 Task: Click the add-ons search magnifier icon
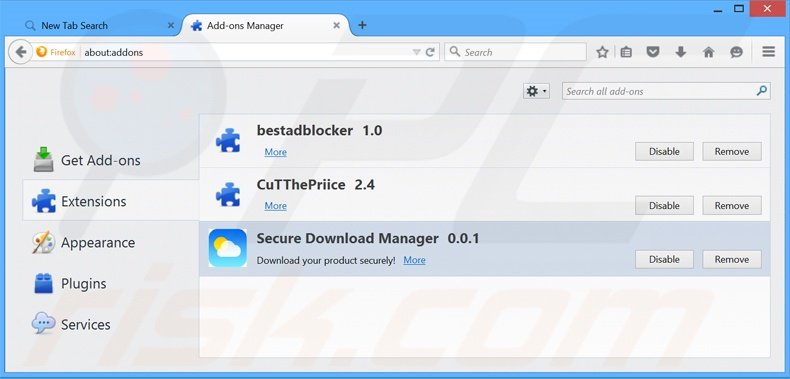click(761, 91)
